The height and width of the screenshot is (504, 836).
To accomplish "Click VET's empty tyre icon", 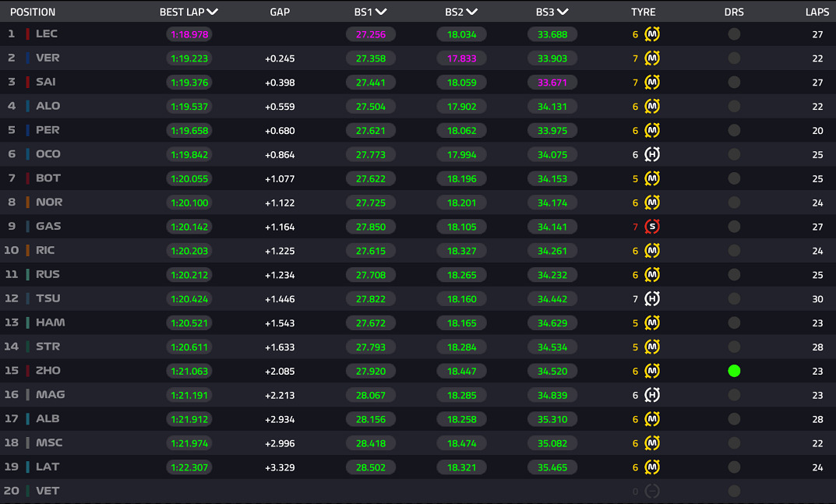I will pos(652,492).
